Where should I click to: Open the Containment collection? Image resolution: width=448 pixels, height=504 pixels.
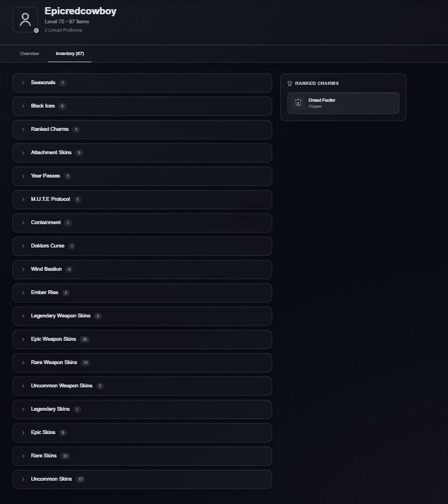142,223
